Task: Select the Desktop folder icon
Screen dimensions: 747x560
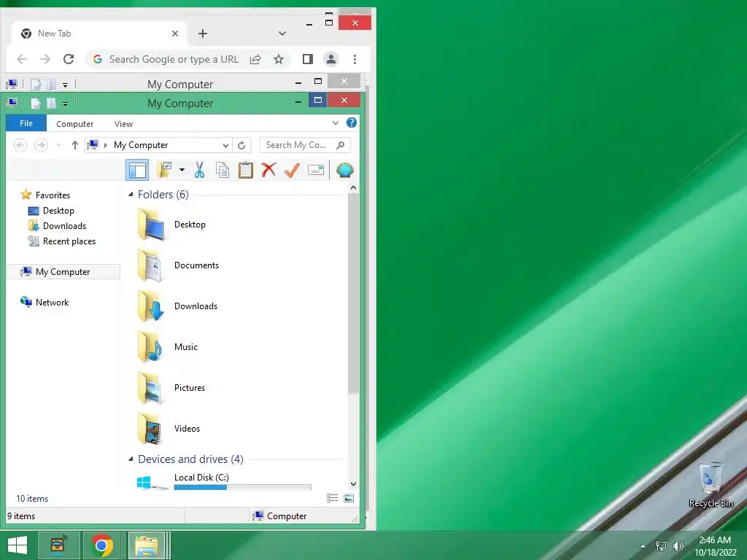Action: tap(150, 225)
